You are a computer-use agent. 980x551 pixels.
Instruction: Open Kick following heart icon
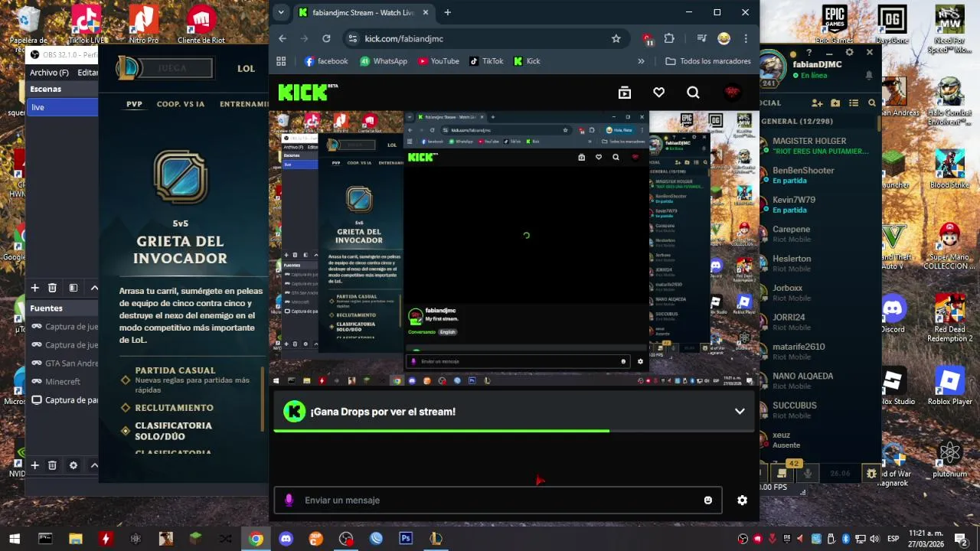[x=658, y=93]
